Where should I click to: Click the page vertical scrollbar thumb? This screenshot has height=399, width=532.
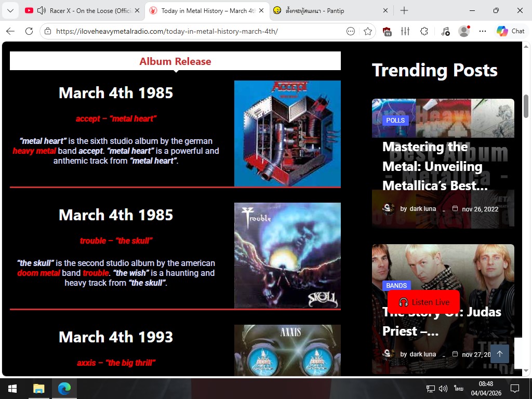[526, 106]
